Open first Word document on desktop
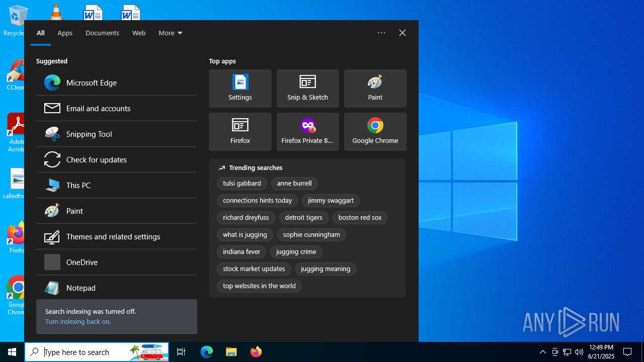644x362 pixels. coord(93,12)
